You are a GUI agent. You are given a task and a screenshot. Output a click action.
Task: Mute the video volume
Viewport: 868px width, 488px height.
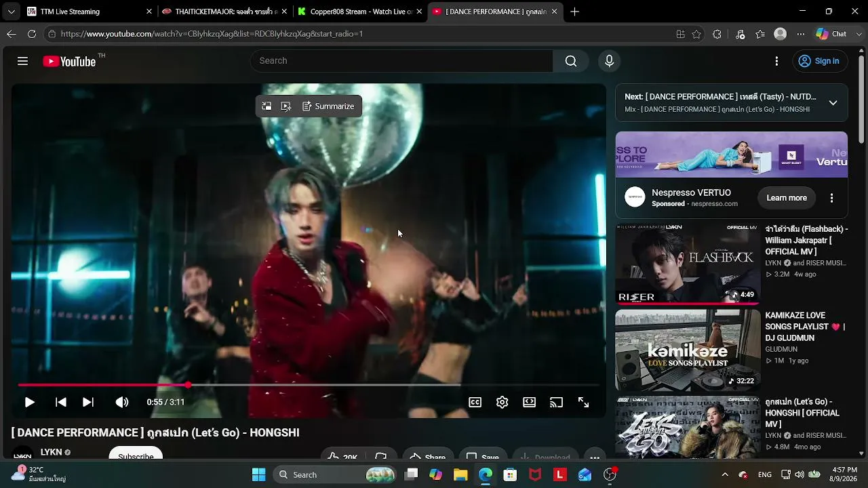click(x=121, y=402)
